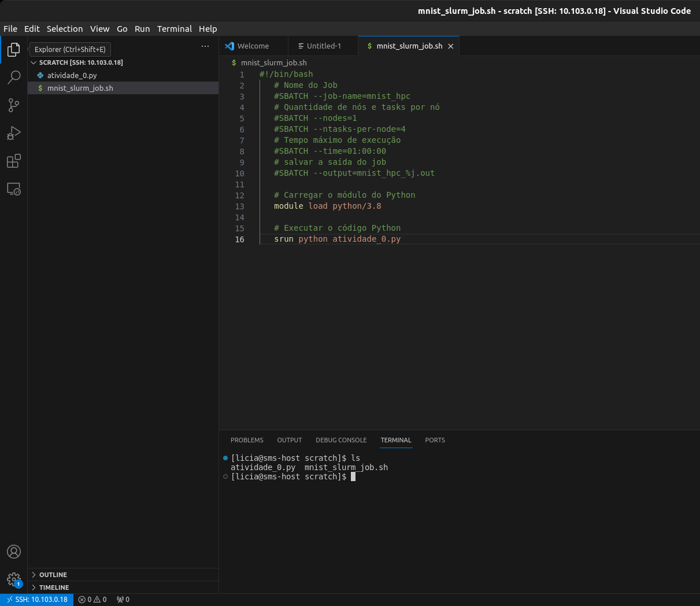
Task: Open the Extensions view
Action: click(x=14, y=161)
